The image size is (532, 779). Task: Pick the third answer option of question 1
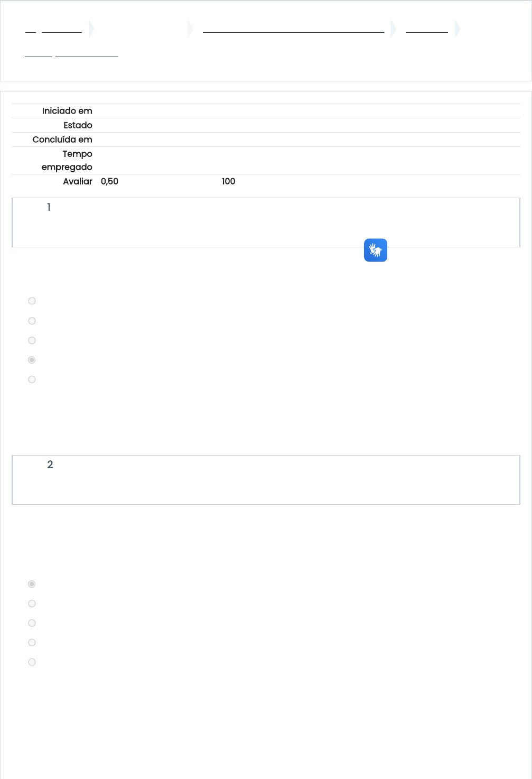(32, 340)
